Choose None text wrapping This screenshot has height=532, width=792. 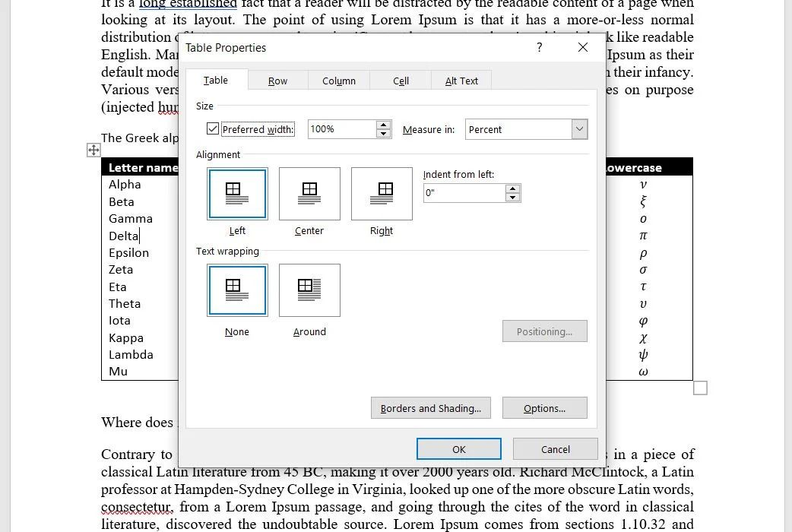[236, 290]
